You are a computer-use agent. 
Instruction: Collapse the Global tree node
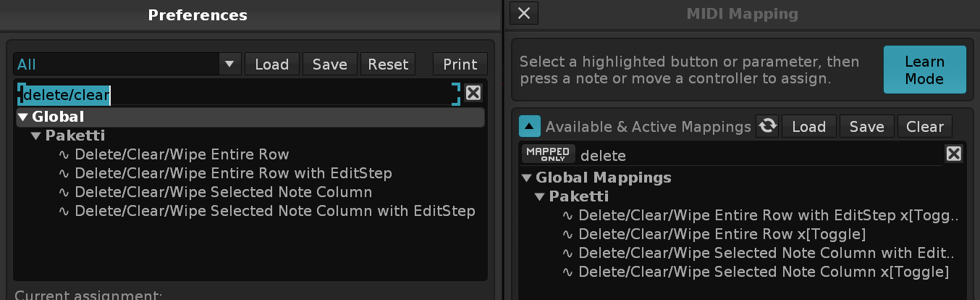pos(22,117)
